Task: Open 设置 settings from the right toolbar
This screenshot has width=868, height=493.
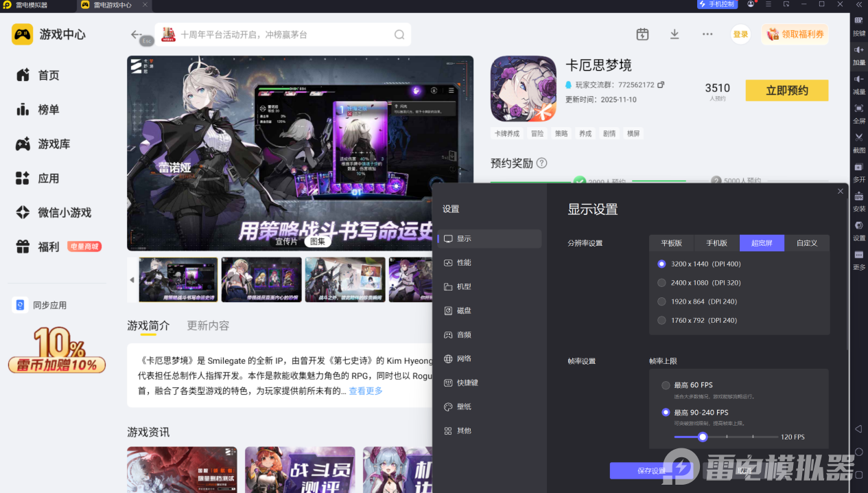Action: click(858, 231)
